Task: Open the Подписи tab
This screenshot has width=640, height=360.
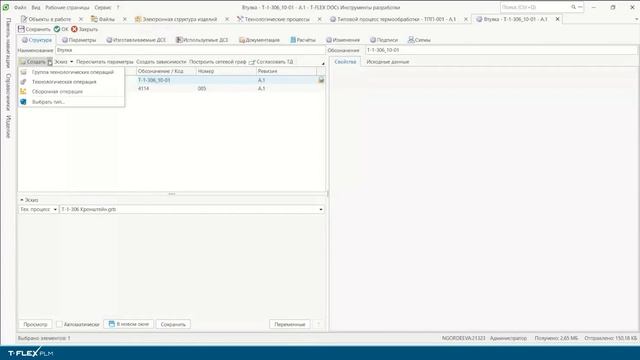Action: pos(384,40)
